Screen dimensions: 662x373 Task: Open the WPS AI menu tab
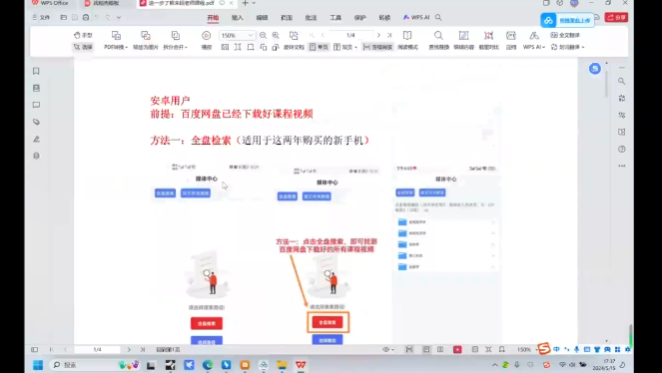[416, 17]
